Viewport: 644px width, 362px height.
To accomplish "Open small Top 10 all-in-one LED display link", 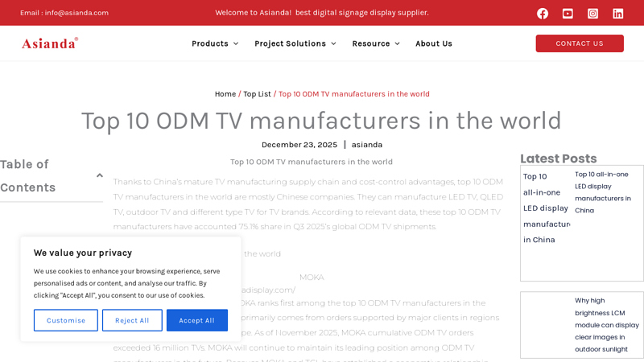I will tap(602, 192).
